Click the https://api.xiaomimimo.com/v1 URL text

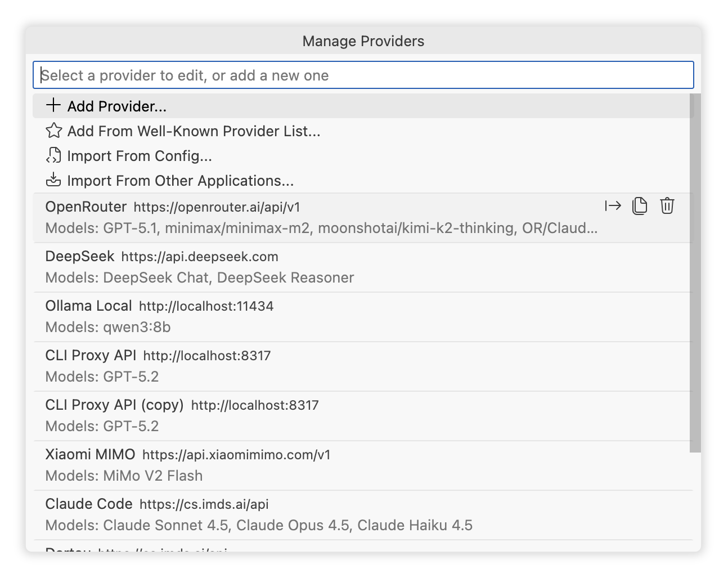[236, 455]
